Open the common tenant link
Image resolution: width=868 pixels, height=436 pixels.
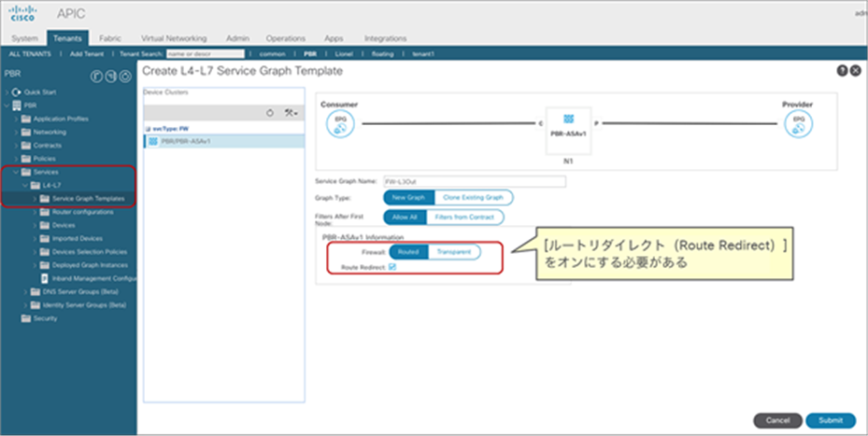coord(272,53)
